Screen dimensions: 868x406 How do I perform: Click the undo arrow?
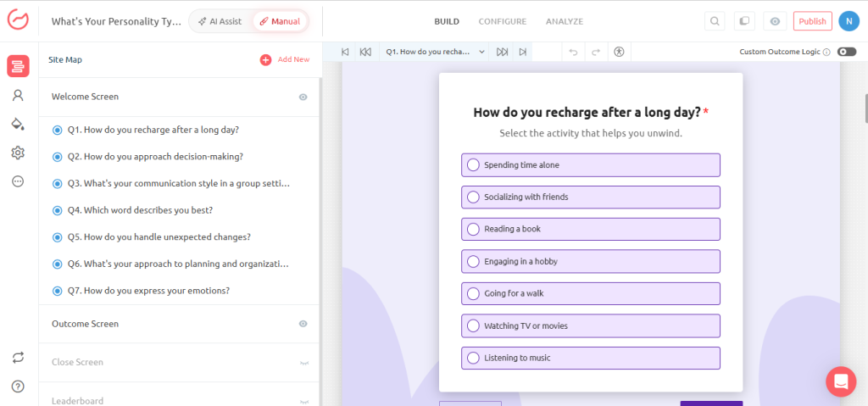pyautogui.click(x=574, y=52)
